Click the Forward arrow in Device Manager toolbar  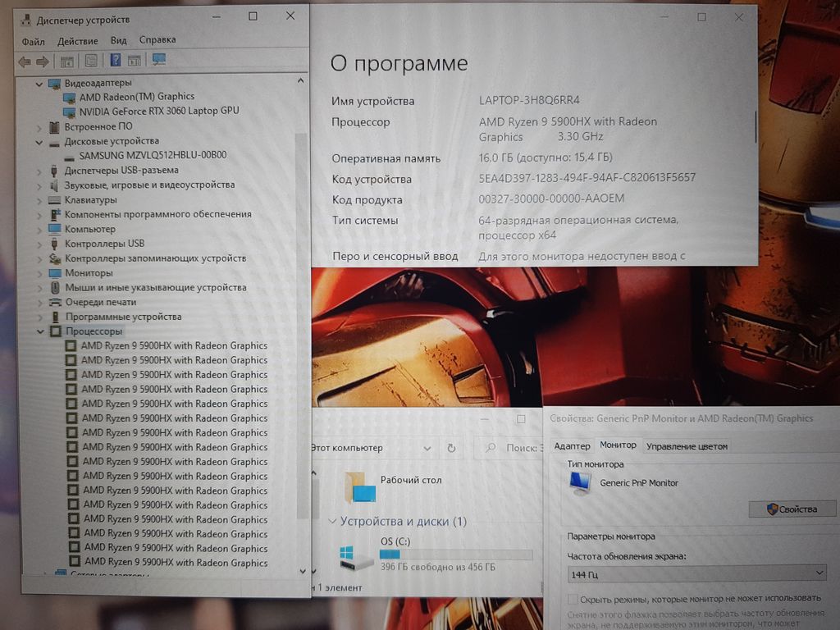(x=43, y=62)
